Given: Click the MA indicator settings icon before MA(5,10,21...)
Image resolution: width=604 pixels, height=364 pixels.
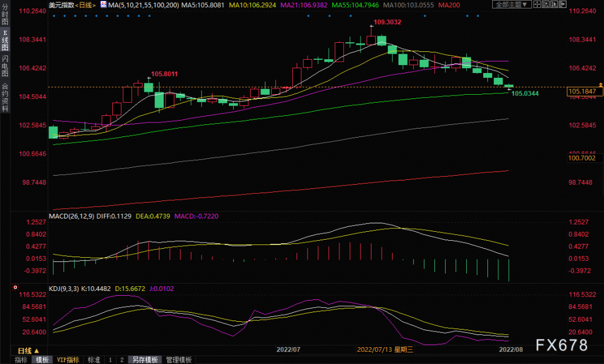Looking at the screenshot, I should pyautogui.click(x=104, y=4).
